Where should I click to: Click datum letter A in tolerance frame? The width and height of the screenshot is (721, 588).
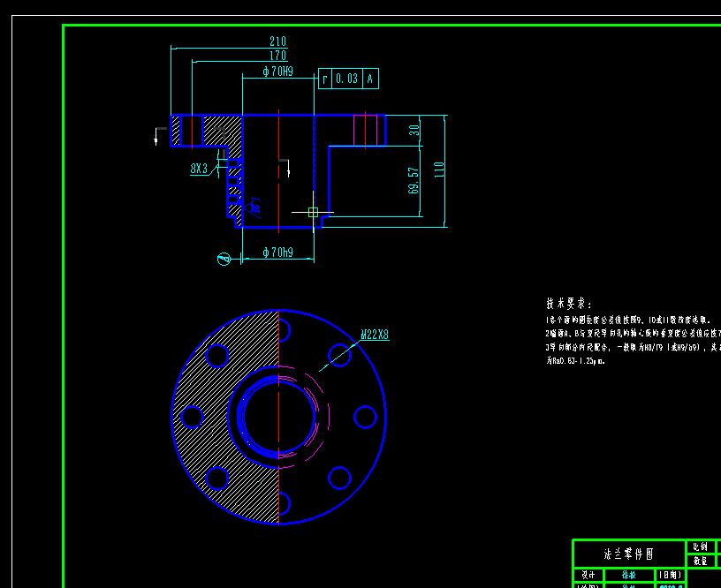(370, 79)
